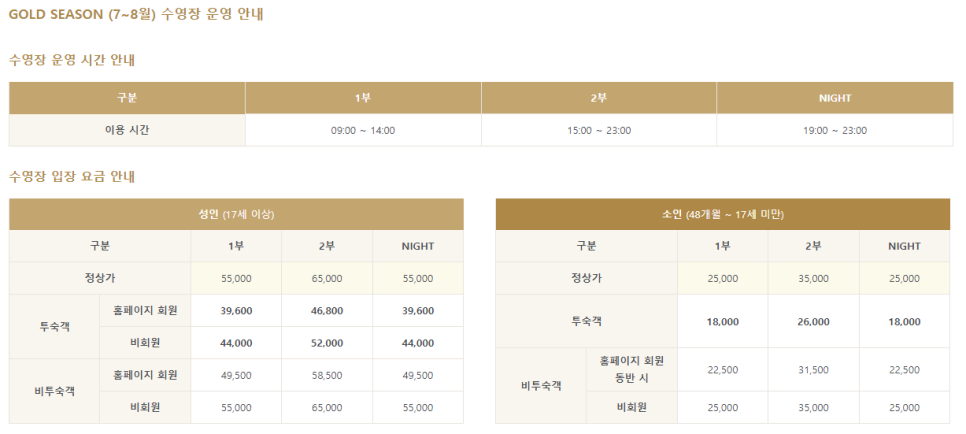Click the 1부 column header in time table
The image size is (966, 434).
click(362, 98)
